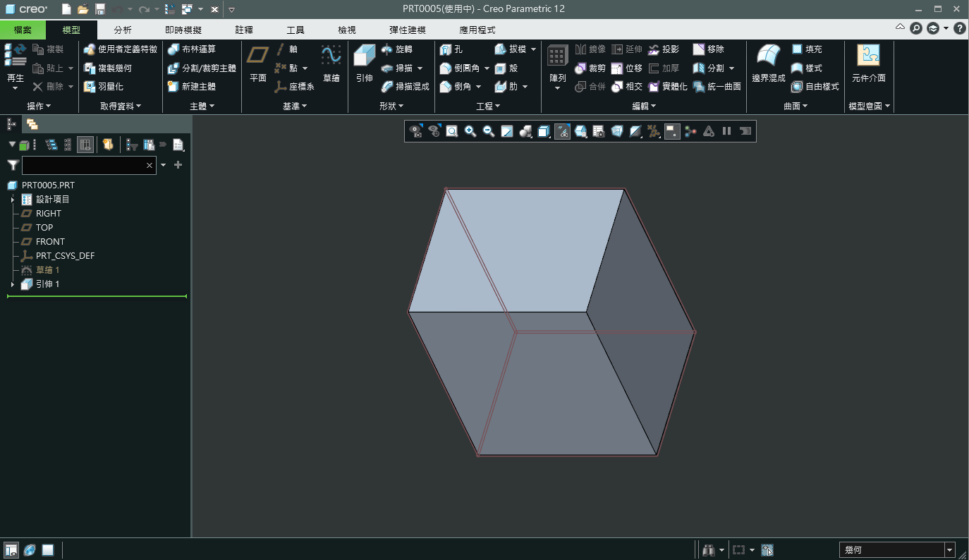Click 自由樣式 button
This screenshot has height=560, width=969.
click(815, 87)
